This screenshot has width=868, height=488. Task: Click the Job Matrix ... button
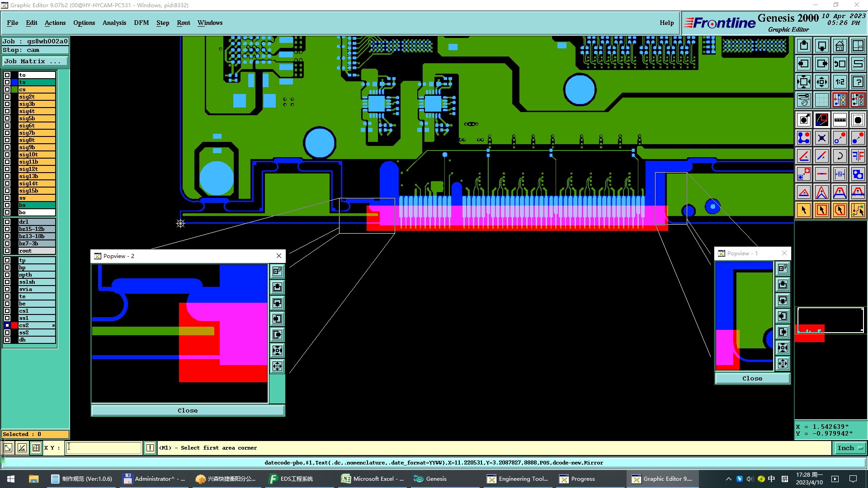35,61
